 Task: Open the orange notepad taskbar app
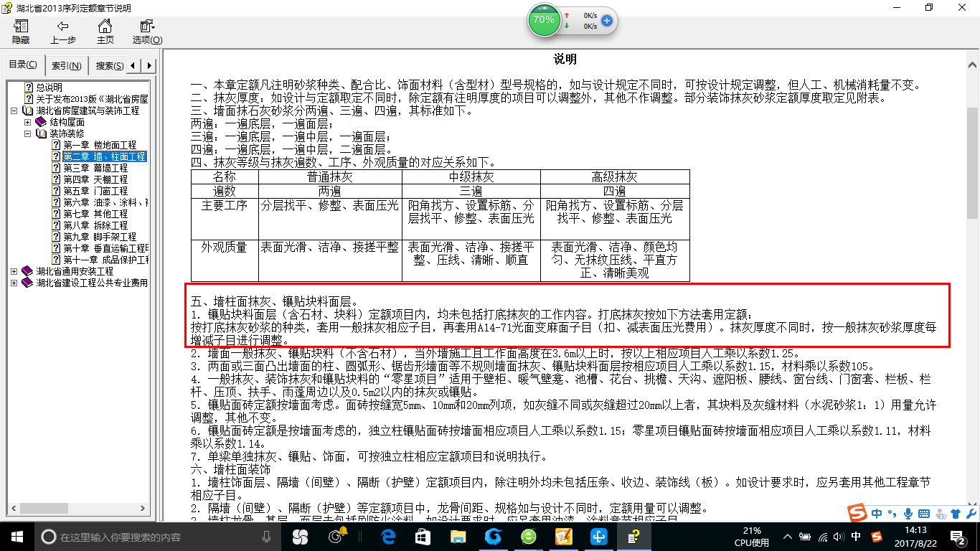coord(563,537)
